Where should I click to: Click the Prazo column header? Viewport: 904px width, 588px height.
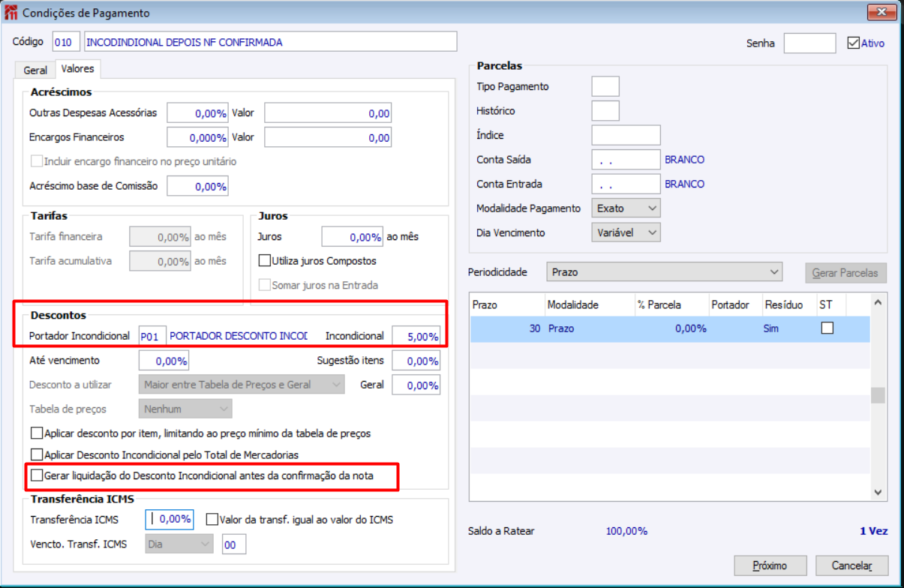click(x=507, y=304)
